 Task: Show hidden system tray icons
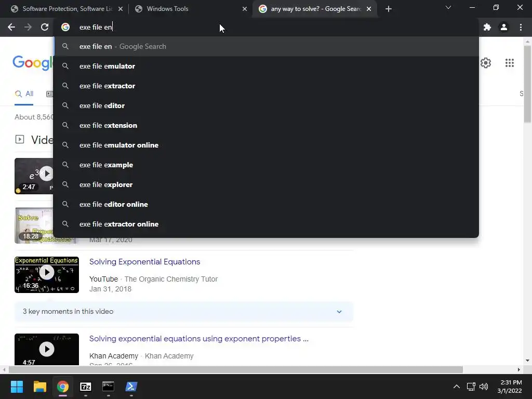pyautogui.click(x=457, y=387)
